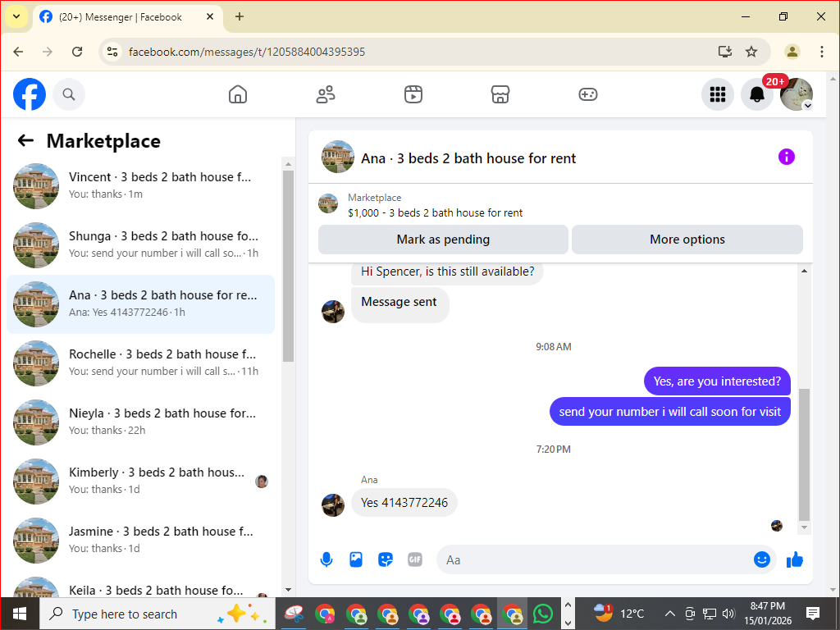840x630 pixels.
Task: Click the browser back arrow
Action: [x=18, y=52]
